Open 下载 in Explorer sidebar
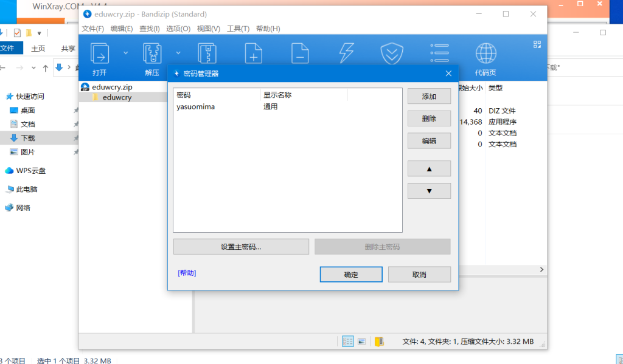This screenshot has height=364, width=623. click(x=28, y=138)
